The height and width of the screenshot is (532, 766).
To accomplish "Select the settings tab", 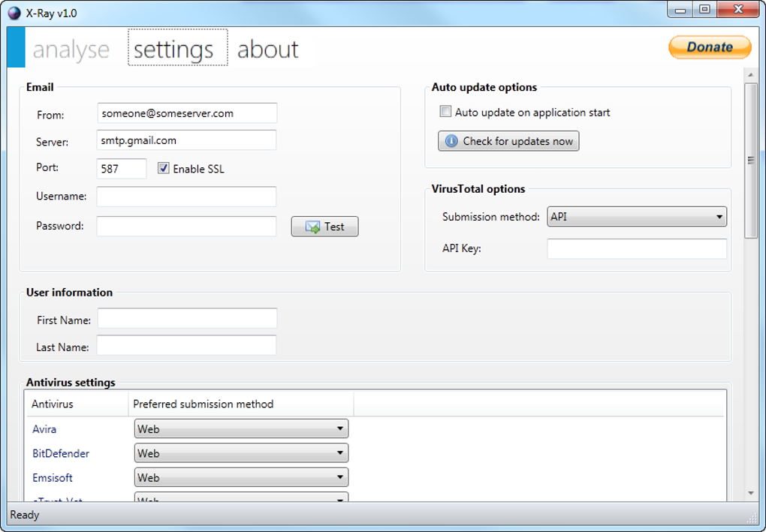I will [x=174, y=50].
